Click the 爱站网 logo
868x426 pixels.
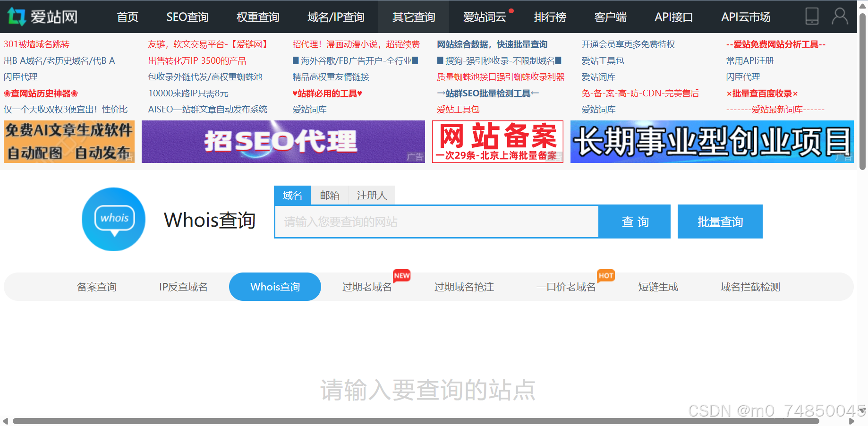tap(42, 17)
